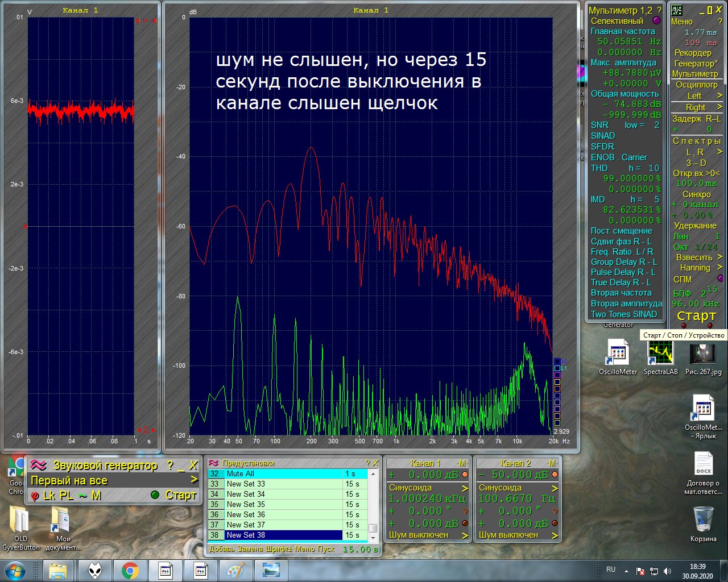
Task: Click the volume speaker icon in the system tray
Action: click(668, 571)
